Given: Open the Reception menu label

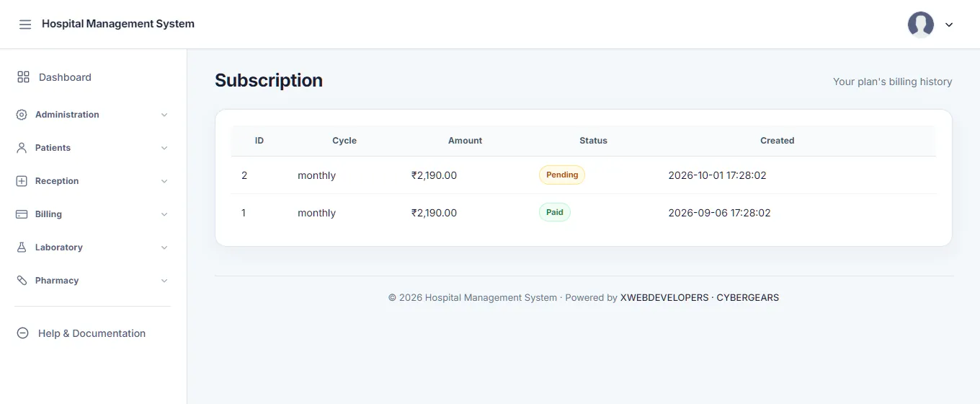Looking at the screenshot, I should point(57,181).
